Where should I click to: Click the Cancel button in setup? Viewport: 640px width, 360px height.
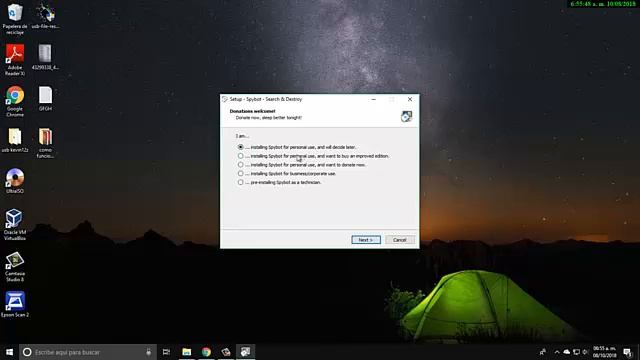point(400,240)
